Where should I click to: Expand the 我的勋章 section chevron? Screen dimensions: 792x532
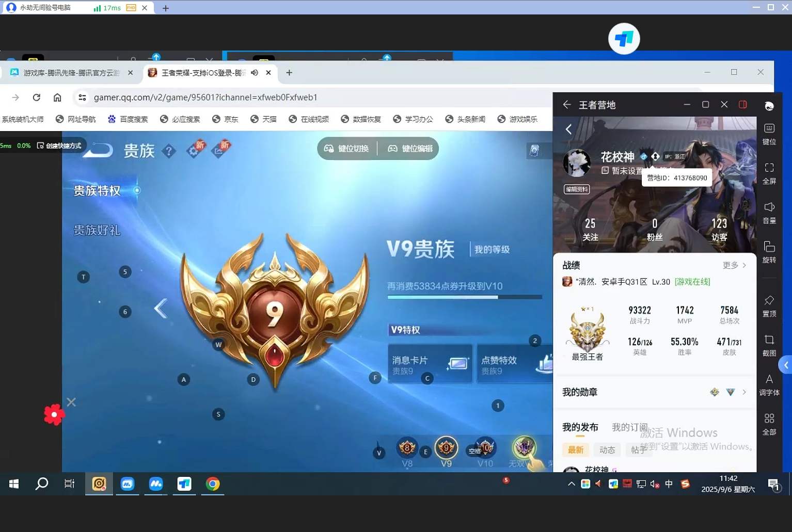coord(744,392)
